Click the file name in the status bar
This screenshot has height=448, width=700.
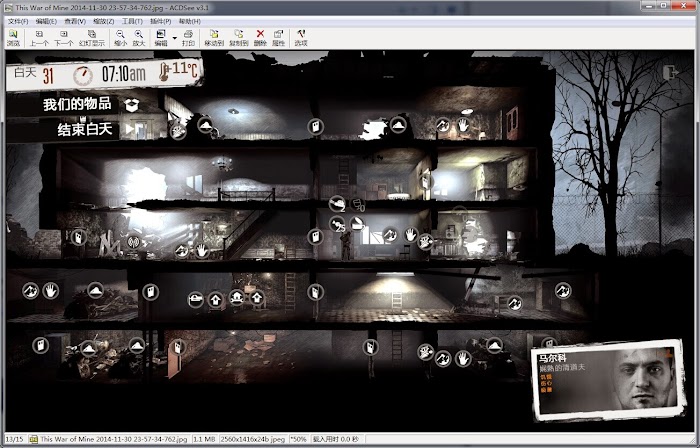pyautogui.click(x=114, y=439)
